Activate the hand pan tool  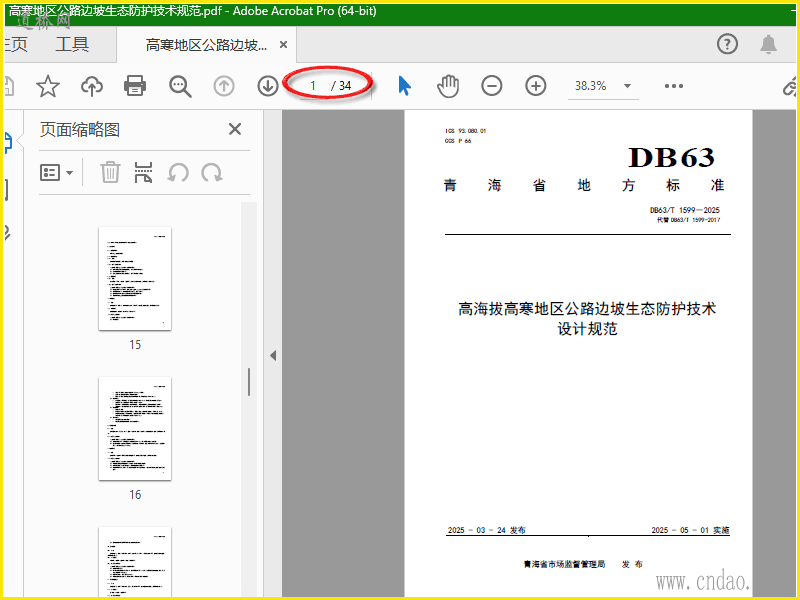pyautogui.click(x=448, y=86)
